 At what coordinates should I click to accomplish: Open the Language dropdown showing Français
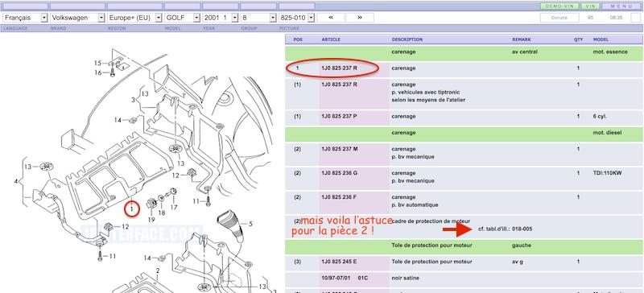point(26,18)
